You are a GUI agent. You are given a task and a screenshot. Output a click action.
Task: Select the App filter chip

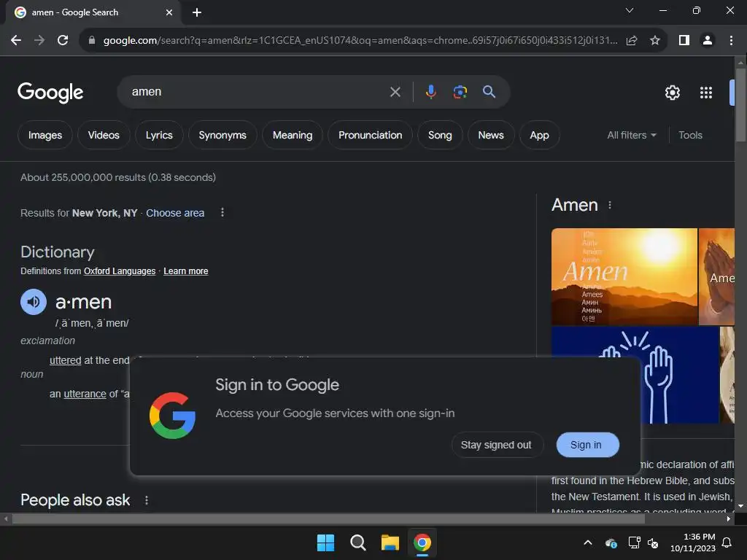pyautogui.click(x=539, y=135)
